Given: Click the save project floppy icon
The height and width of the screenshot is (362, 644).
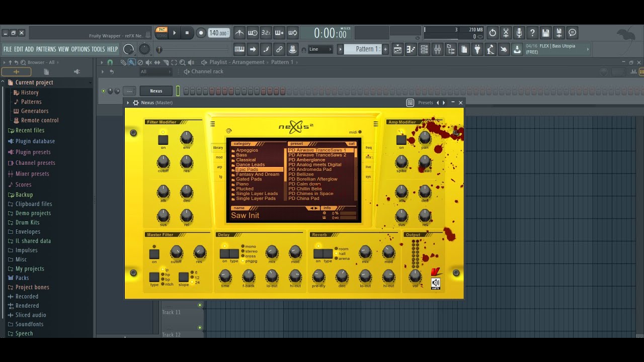Looking at the screenshot, I should 545,33.
